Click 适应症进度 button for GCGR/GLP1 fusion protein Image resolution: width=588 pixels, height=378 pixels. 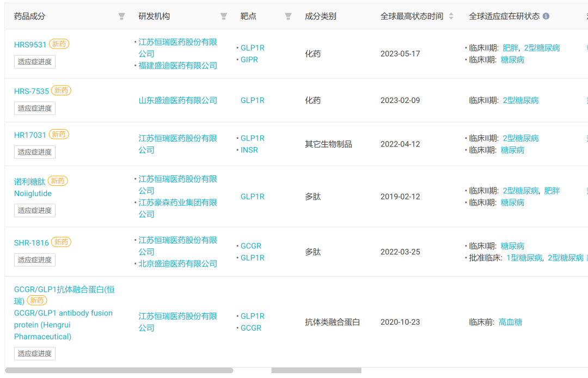coord(34,353)
